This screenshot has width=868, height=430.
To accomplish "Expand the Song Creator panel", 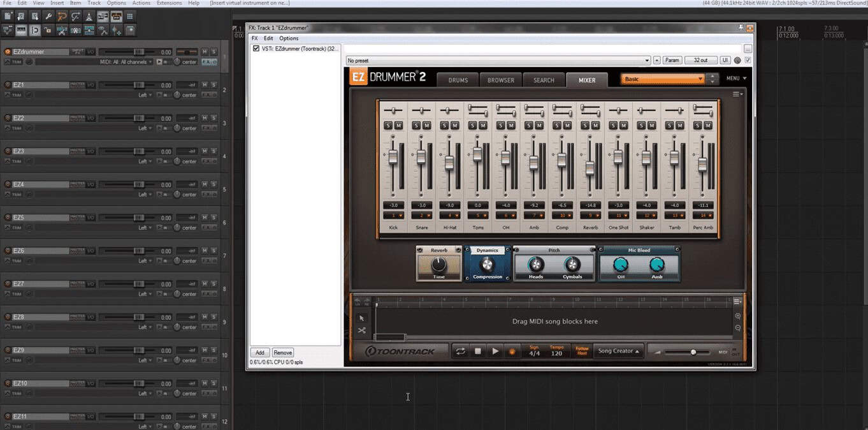I will (618, 351).
